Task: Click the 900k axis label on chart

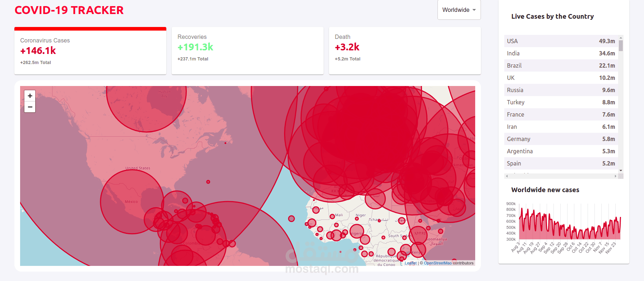Action: click(511, 204)
